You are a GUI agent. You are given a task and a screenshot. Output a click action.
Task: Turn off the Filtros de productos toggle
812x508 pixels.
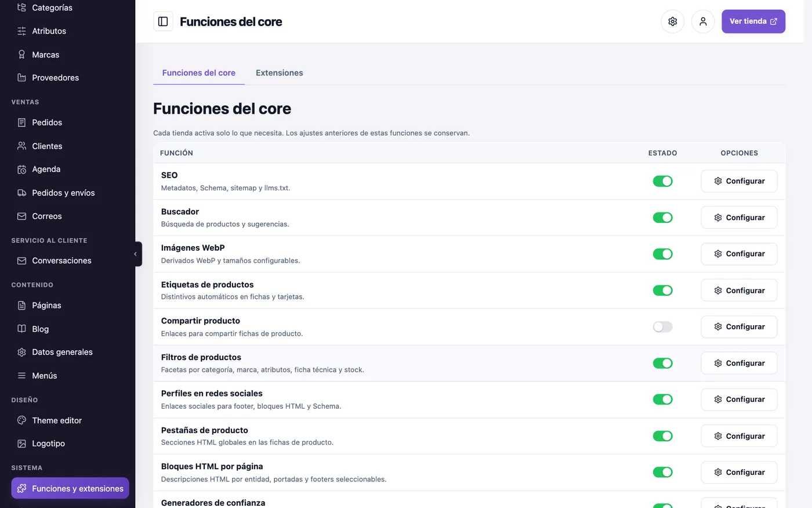pos(663,363)
